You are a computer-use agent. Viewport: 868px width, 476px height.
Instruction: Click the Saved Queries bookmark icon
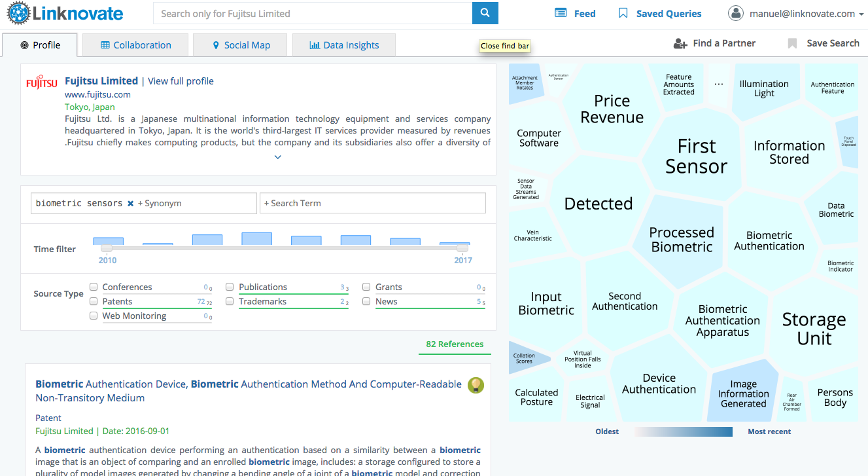click(x=623, y=13)
